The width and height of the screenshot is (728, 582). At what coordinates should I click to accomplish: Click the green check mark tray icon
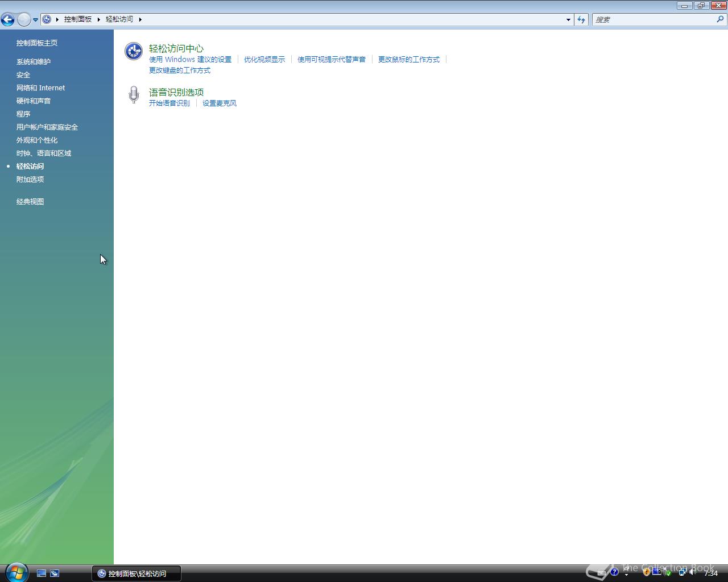click(668, 573)
